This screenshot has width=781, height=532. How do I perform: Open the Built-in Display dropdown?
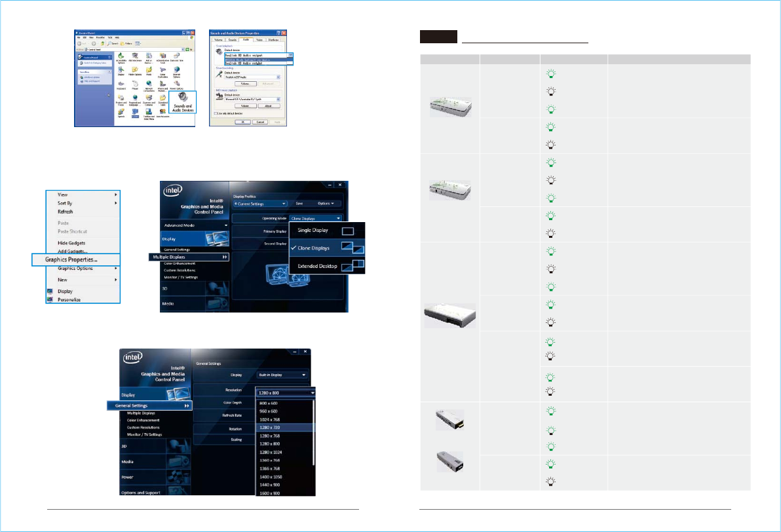coord(282,375)
